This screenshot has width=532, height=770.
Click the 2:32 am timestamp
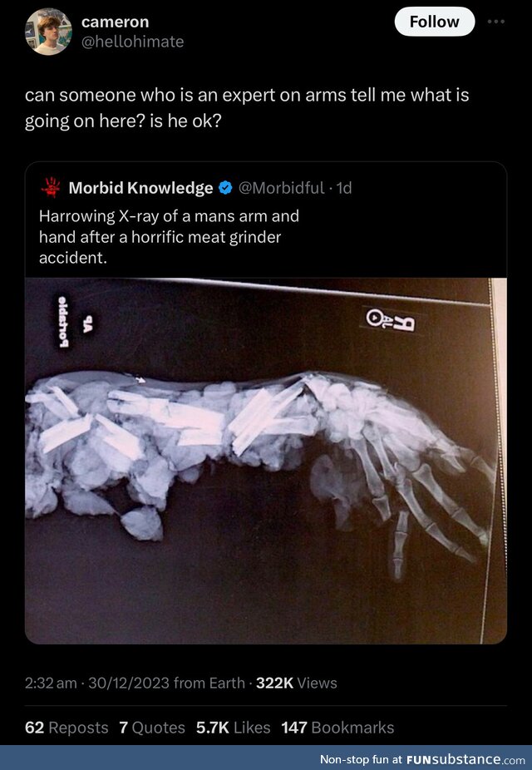(x=51, y=683)
